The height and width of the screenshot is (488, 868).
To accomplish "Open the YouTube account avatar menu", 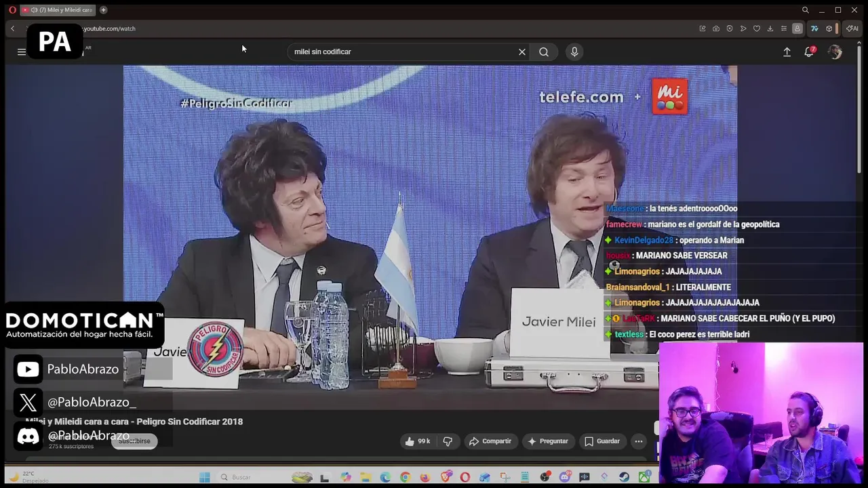I will click(835, 52).
